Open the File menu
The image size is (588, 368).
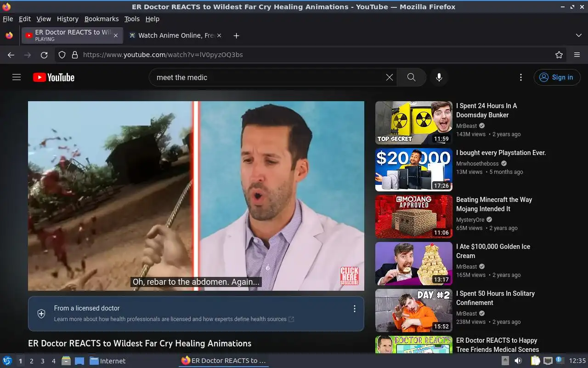8,19
